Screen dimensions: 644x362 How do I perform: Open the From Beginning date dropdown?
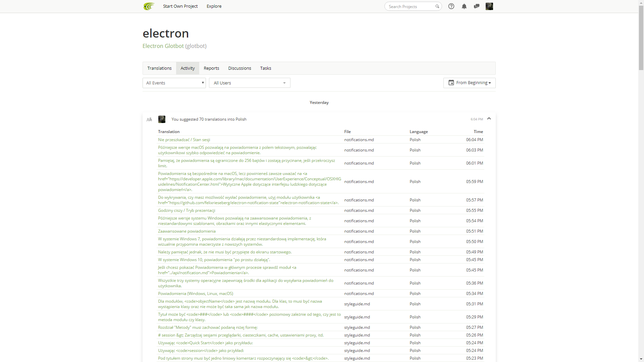tap(469, 83)
